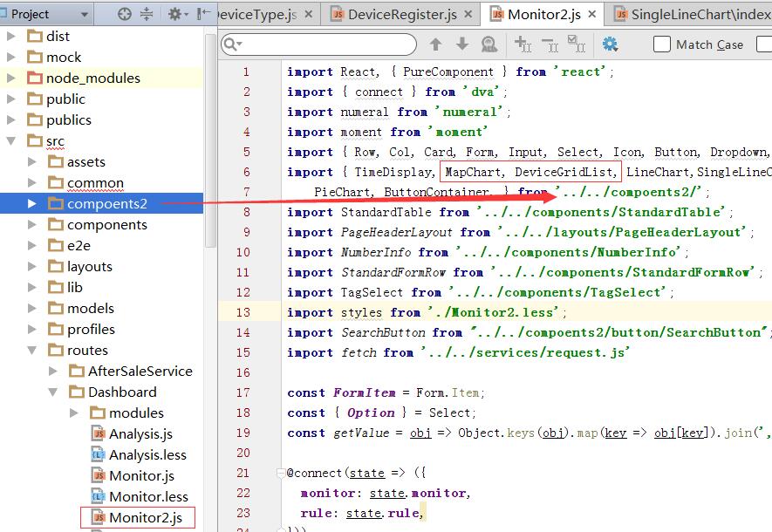
Task: Collapse the src folder
Action: pyautogui.click(x=10, y=140)
